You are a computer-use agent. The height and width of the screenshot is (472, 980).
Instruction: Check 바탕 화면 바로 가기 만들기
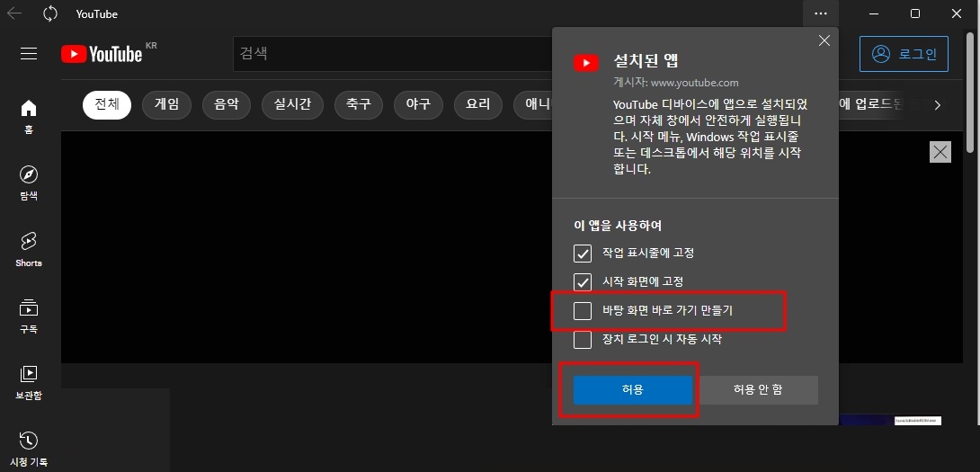click(x=583, y=311)
